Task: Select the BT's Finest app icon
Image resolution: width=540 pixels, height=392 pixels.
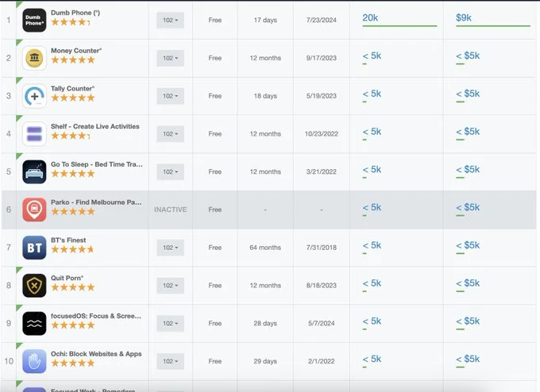Action: coord(34,248)
